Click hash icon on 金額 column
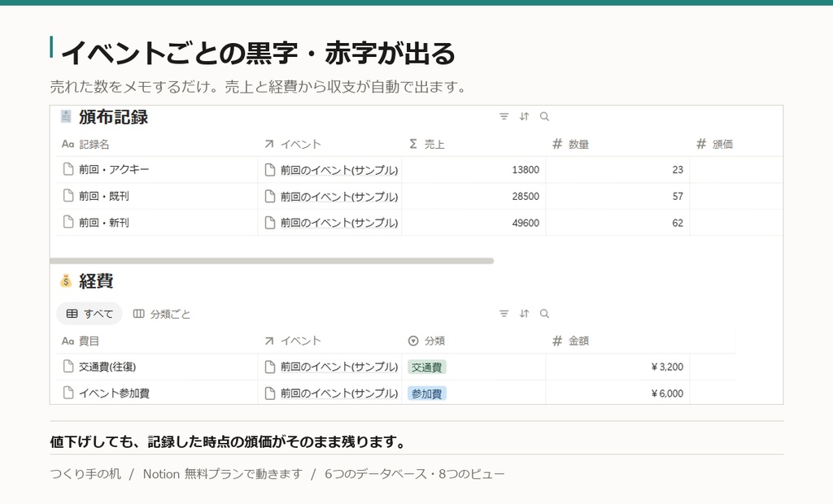833x504 pixels. 557,341
